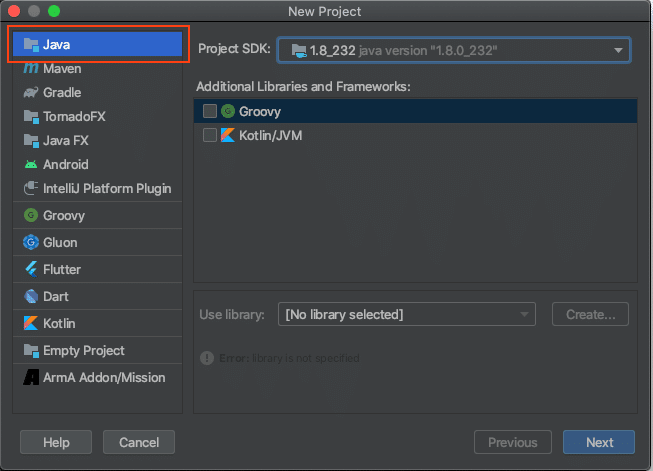This screenshot has width=653, height=471.
Task: Click the SDK folder icon in dropdown
Action: (299, 51)
